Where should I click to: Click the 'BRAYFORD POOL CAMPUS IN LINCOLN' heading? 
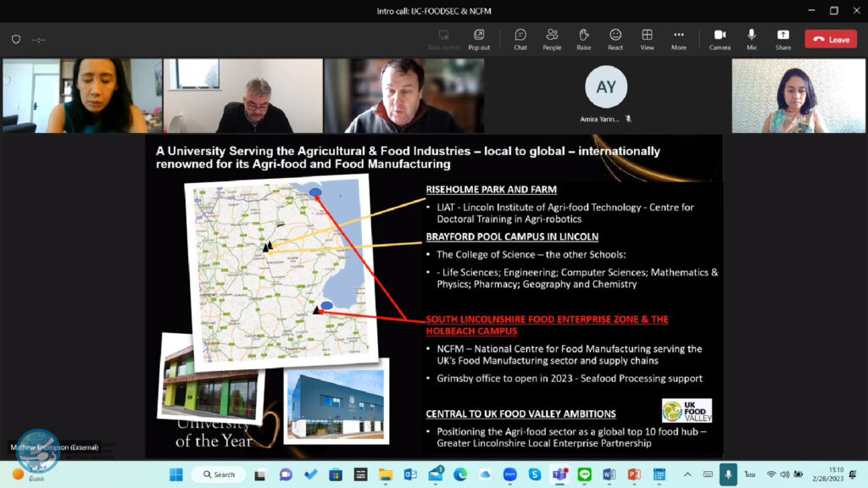pos(512,237)
